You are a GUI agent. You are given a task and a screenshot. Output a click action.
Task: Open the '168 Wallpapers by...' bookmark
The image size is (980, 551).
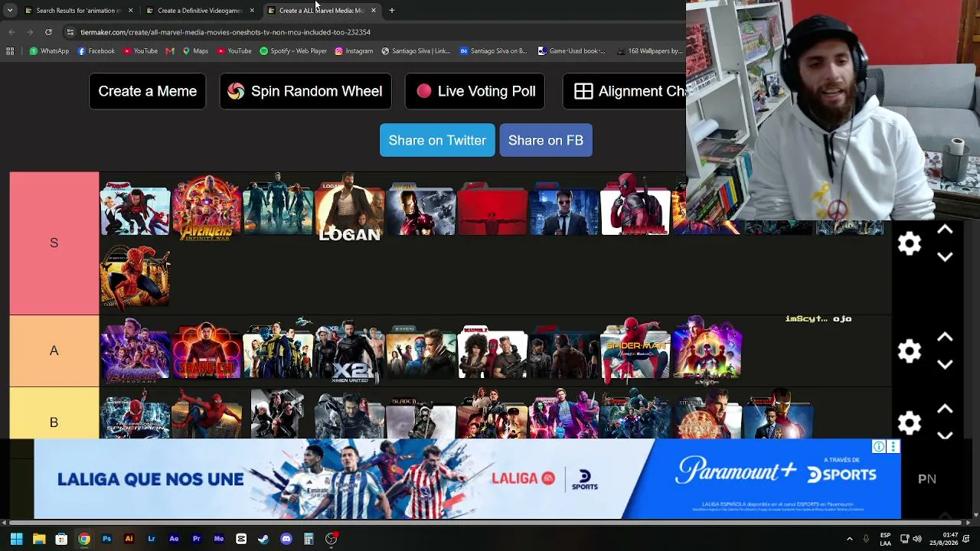pyautogui.click(x=649, y=51)
